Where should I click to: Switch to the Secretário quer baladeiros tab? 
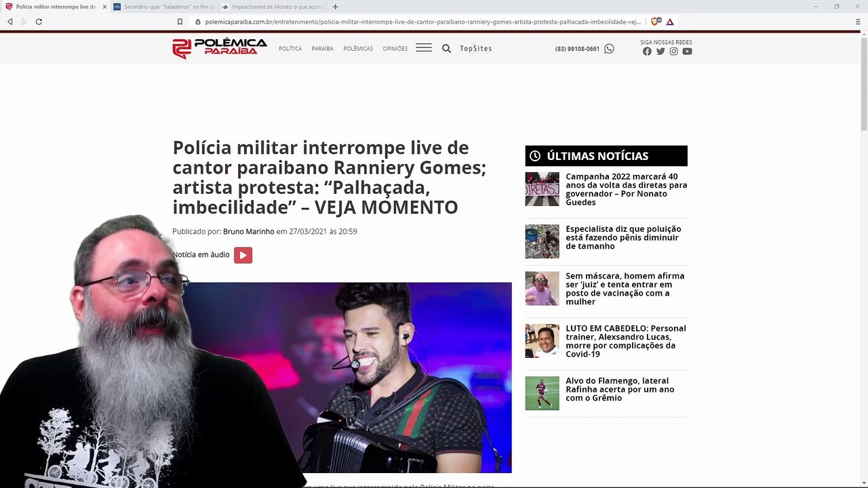click(164, 7)
